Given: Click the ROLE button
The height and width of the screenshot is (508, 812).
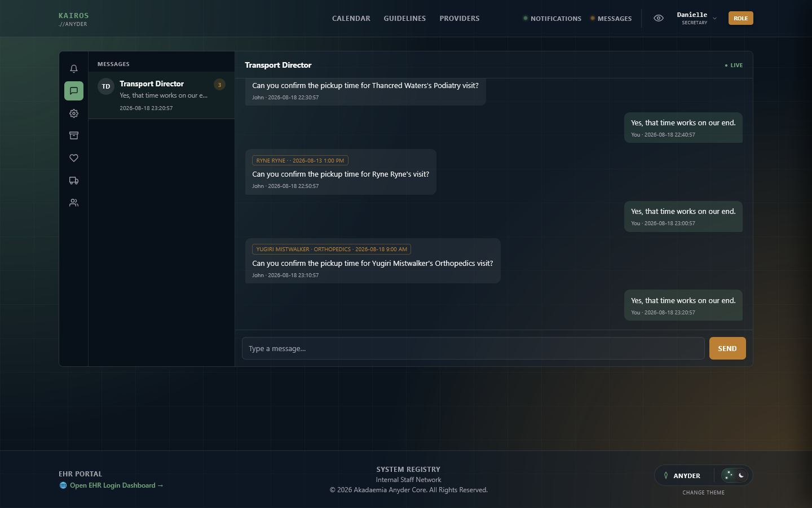Looking at the screenshot, I should (x=741, y=18).
